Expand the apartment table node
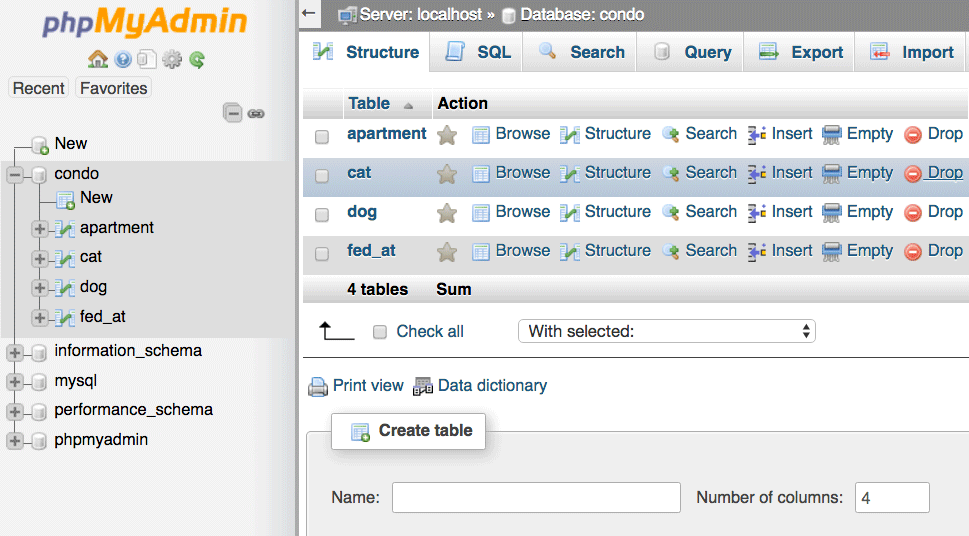 (x=40, y=229)
